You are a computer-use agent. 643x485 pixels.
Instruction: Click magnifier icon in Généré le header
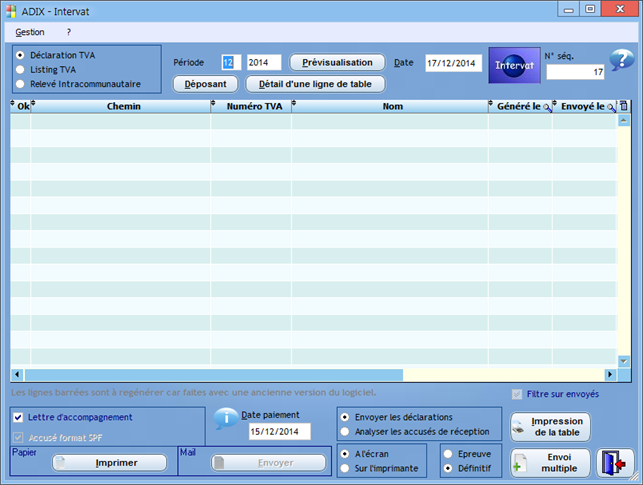tap(547, 107)
